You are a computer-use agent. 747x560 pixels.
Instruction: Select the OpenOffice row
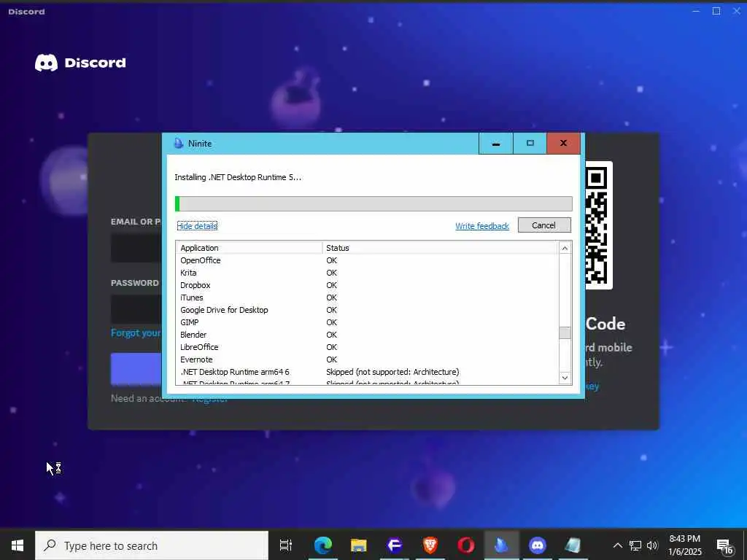367,260
